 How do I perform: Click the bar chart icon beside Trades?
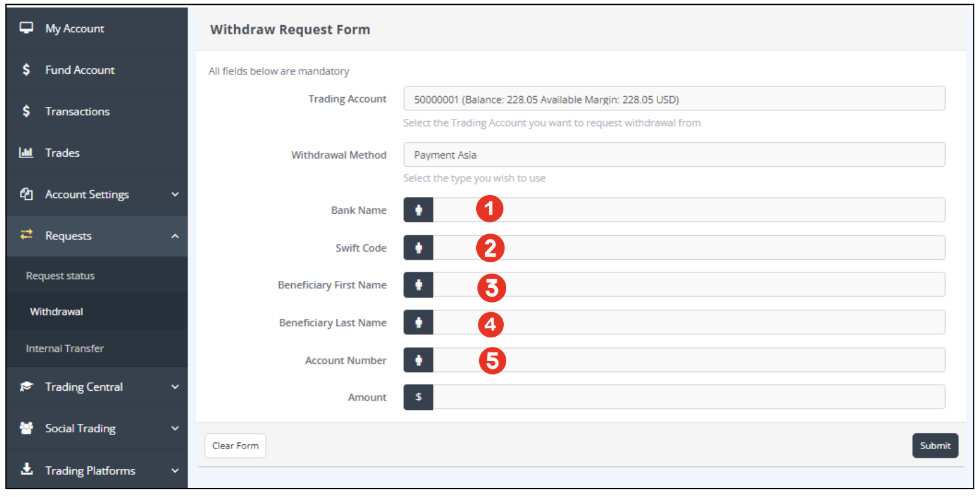click(26, 152)
